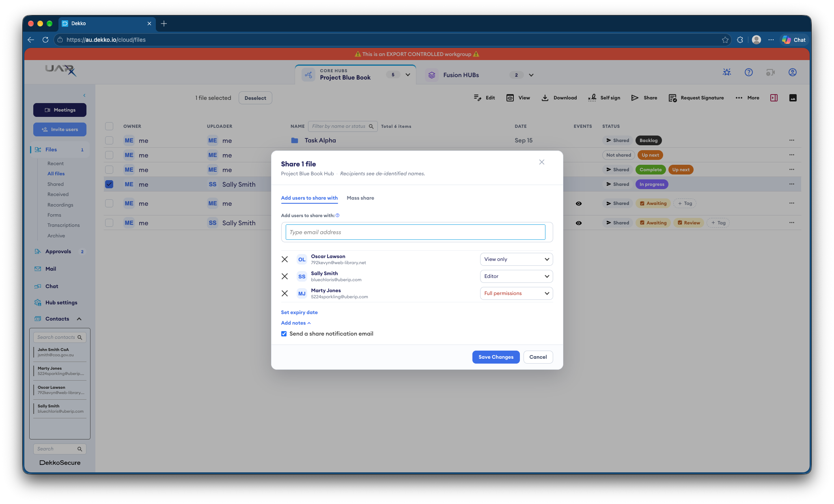Check the Task Alpha row checkbox
This screenshot has width=834, height=504.
click(x=109, y=140)
